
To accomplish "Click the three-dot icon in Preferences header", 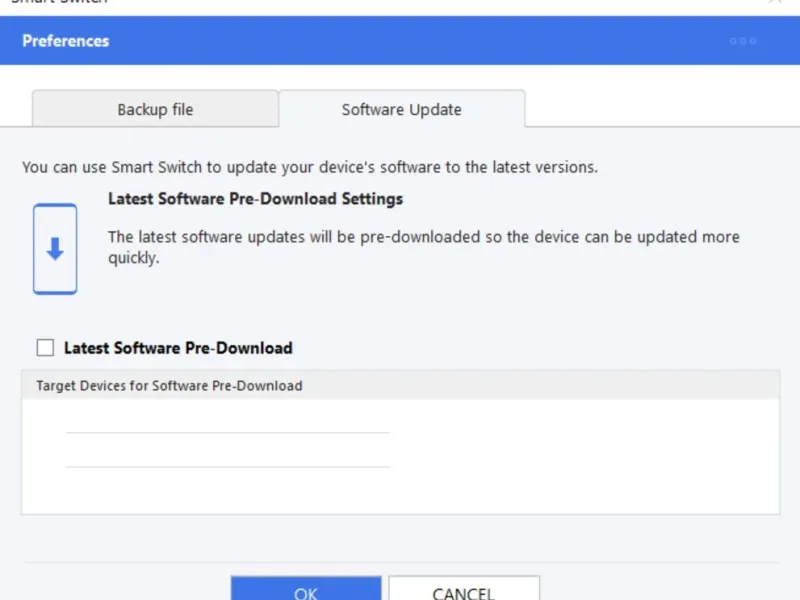I will point(742,41).
